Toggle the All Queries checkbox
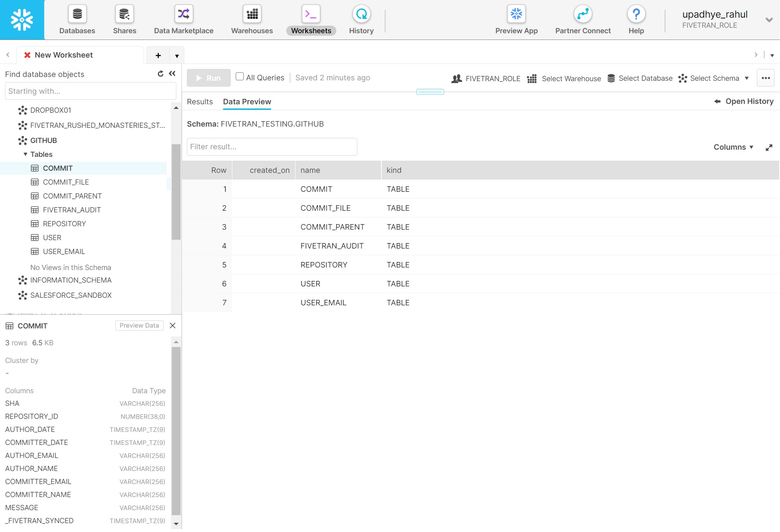This screenshot has height=532, width=780. [x=240, y=77]
